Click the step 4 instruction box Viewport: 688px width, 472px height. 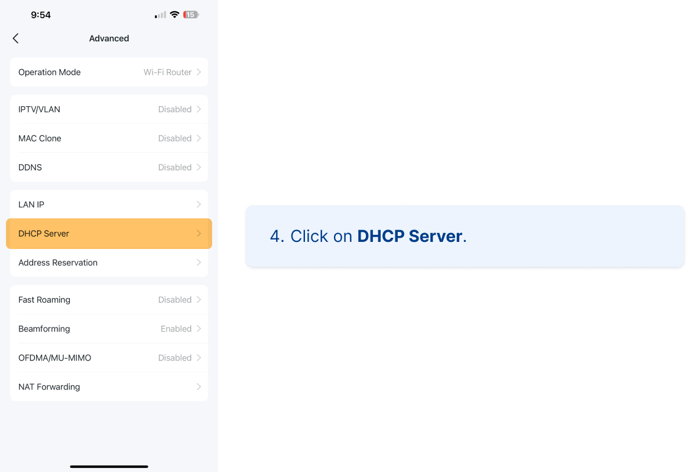point(465,237)
